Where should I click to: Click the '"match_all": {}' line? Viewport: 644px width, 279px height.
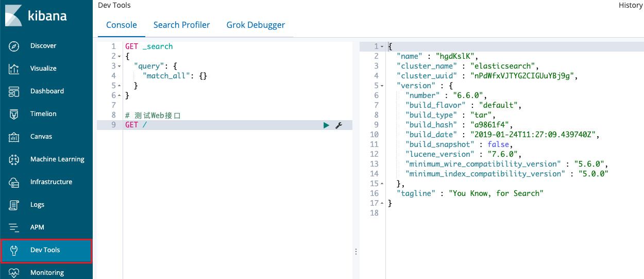[175, 76]
